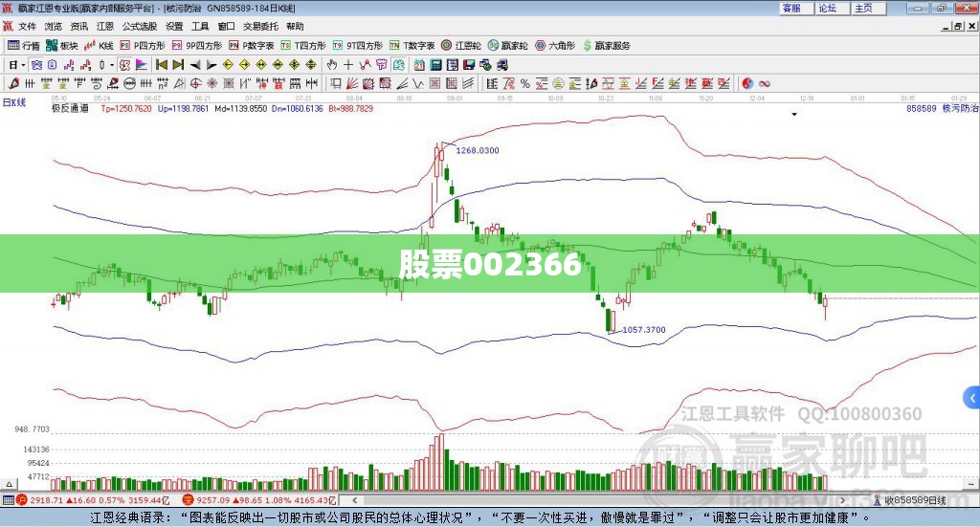Click the percent retracement tool icon

tap(525, 83)
